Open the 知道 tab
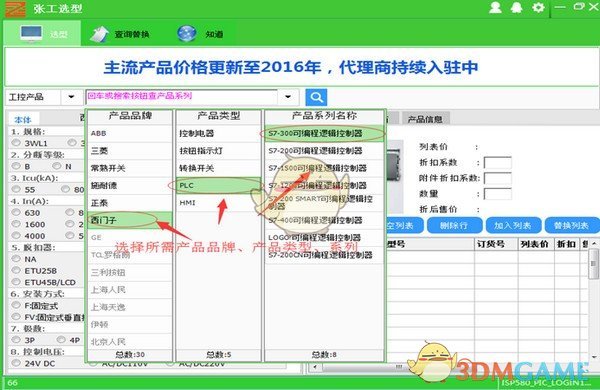 (201, 34)
